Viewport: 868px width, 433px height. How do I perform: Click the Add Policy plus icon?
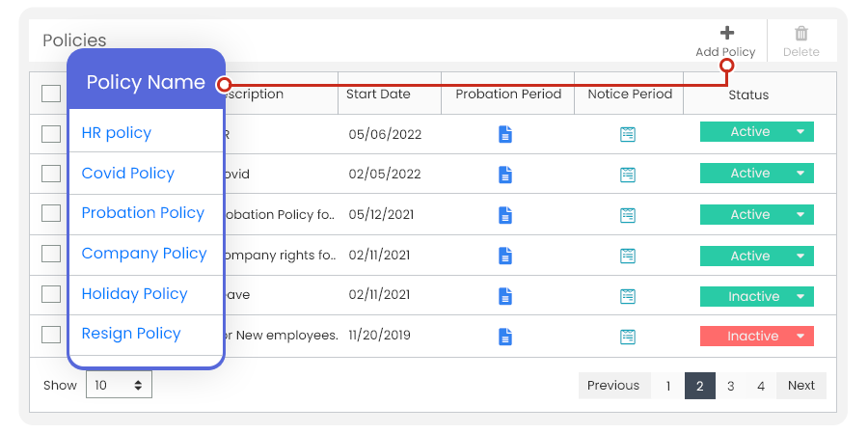[726, 33]
